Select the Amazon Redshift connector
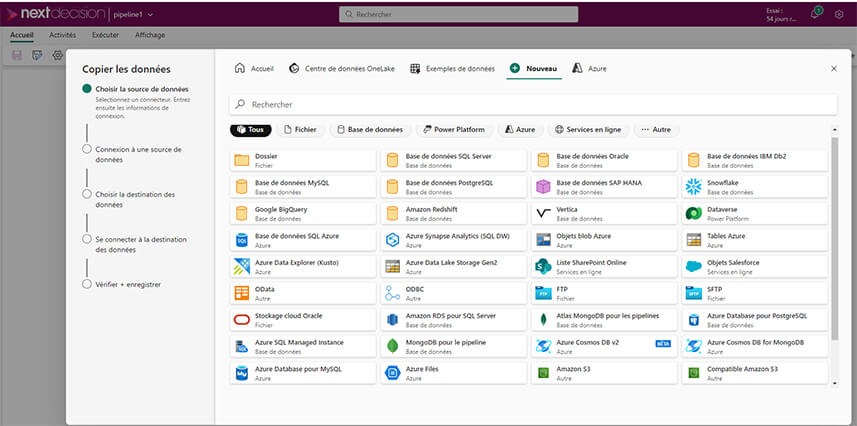Viewport: 857px width, 426px height. coord(454,214)
